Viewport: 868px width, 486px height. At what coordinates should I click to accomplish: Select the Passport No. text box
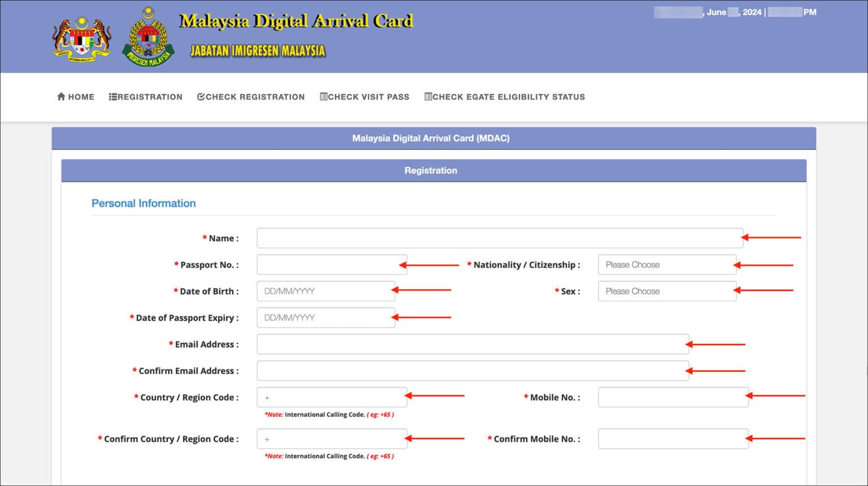331,264
